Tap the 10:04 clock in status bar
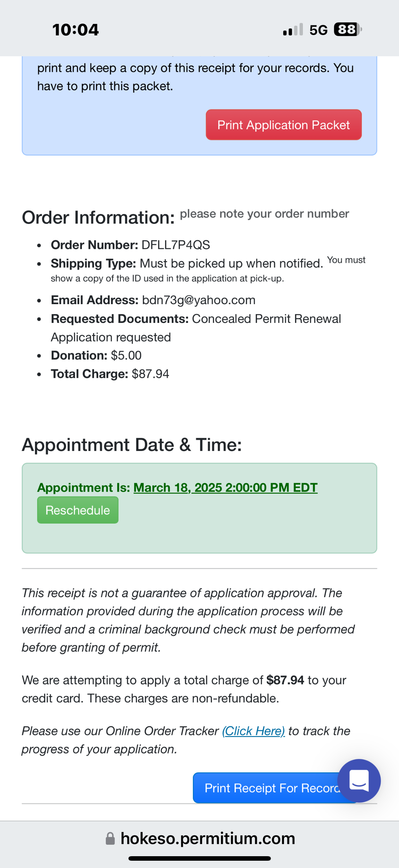 click(x=76, y=30)
